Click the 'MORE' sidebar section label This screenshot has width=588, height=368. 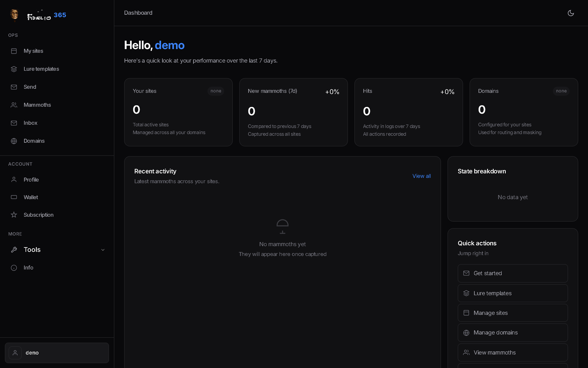[x=15, y=234]
